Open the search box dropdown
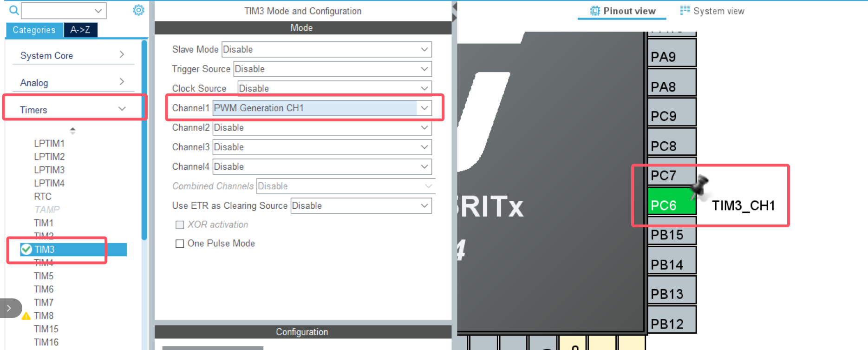 coord(98,11)
